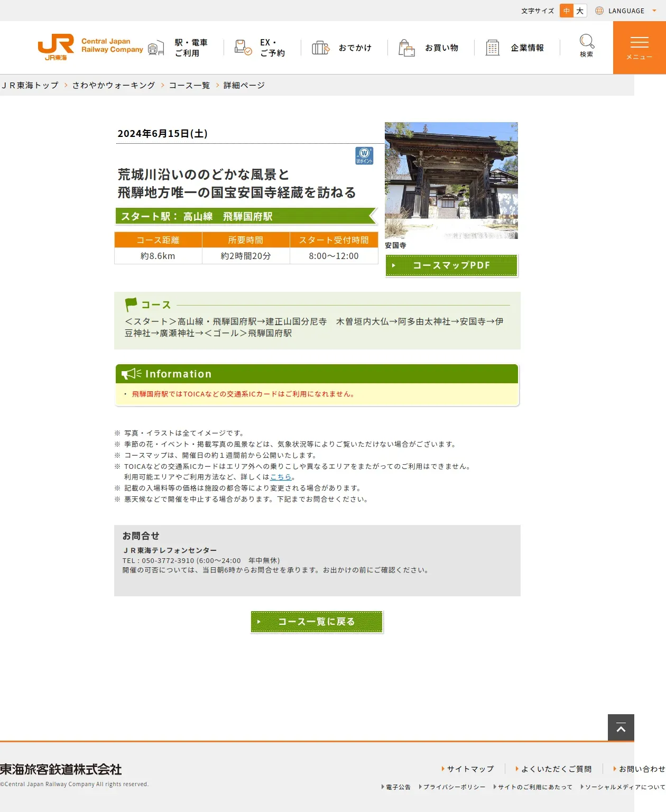
Task: Click コース一覧に戻る button
Action: (317, 622)
